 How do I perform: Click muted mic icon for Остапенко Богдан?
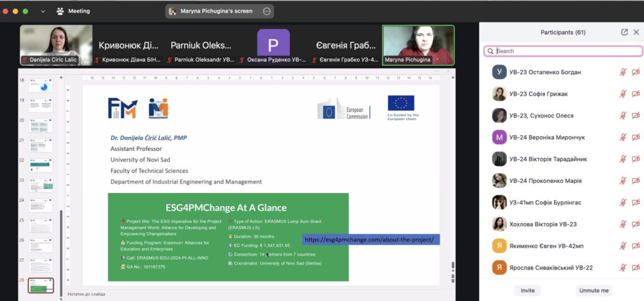pyautogui.click(x=623, y=72)
